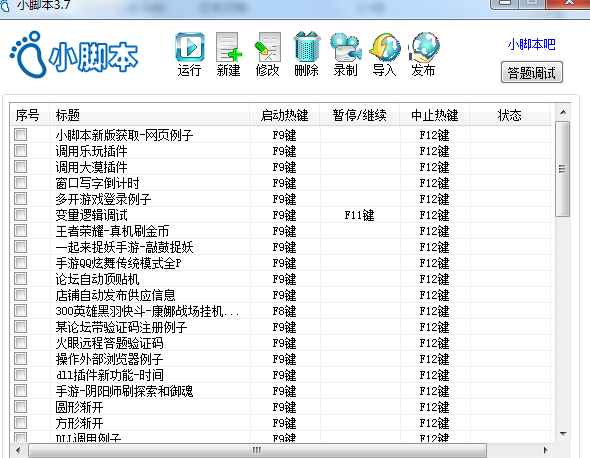This screenshot has width=590, height=458.
Task: Delete script using 删除 trash icon
Action: 307,54
